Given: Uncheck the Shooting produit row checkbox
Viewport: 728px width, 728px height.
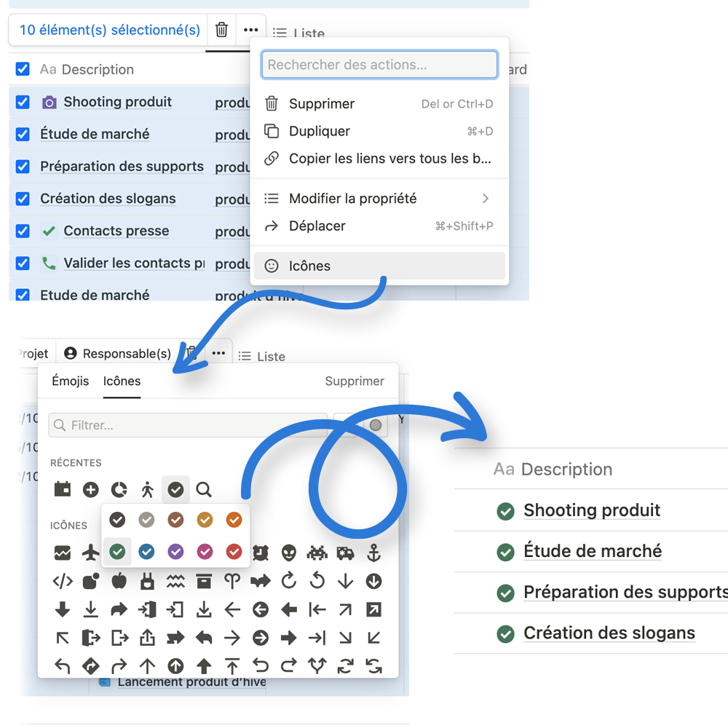Looking at the screenshot, I should 23,101.
